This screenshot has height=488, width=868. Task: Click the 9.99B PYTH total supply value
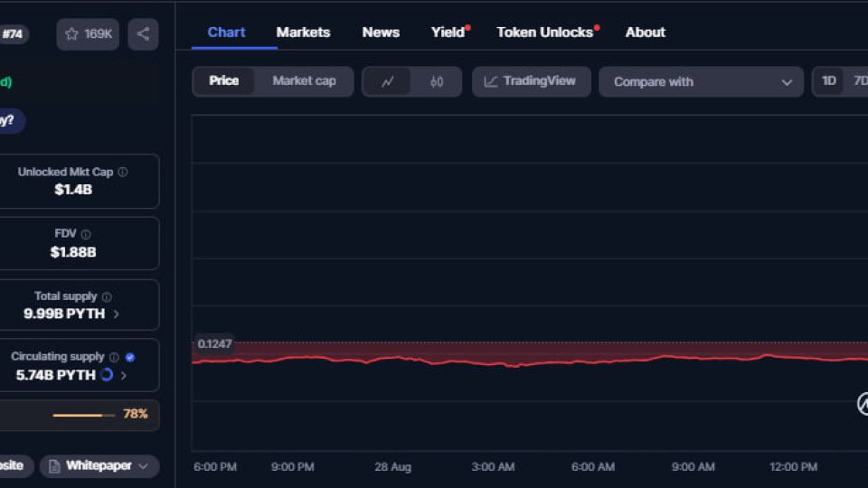(x=64, y=314)
